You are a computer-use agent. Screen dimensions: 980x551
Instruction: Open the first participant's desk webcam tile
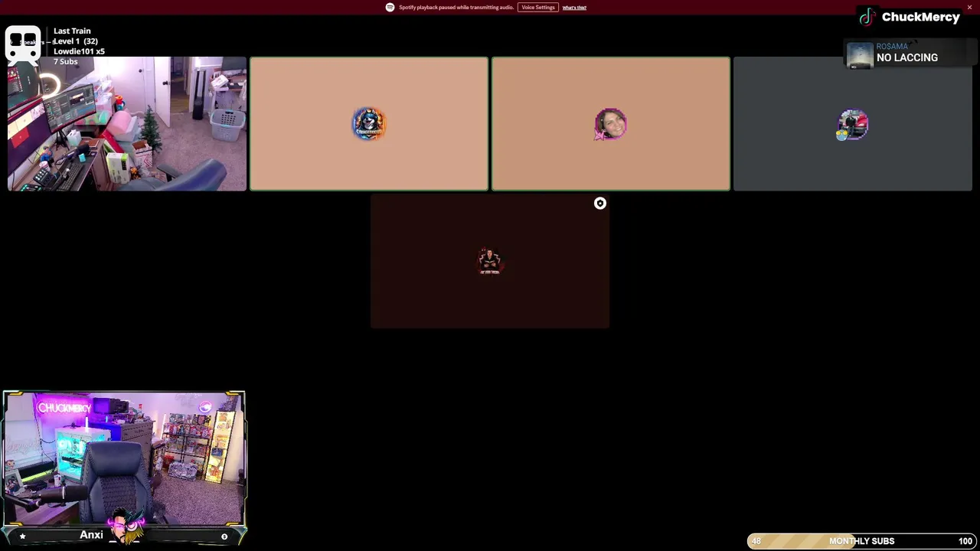(x=127, y=124)
